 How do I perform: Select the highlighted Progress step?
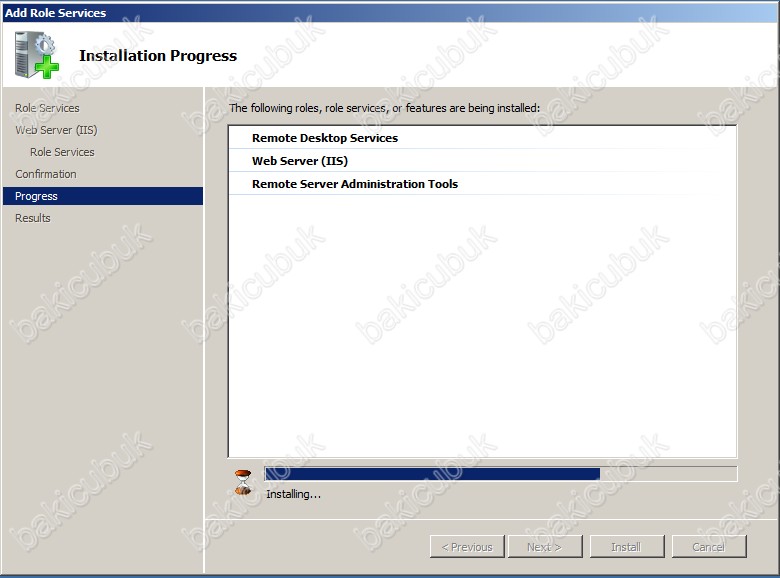click(36, 196)
